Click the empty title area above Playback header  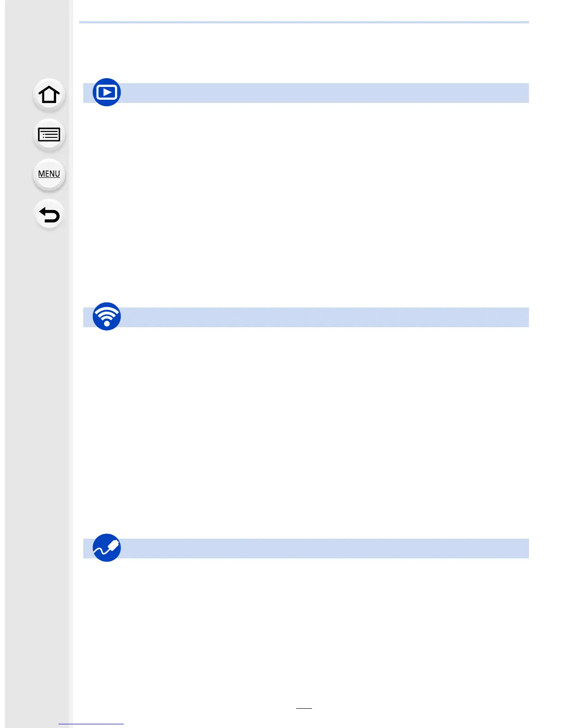click(304, 53)
